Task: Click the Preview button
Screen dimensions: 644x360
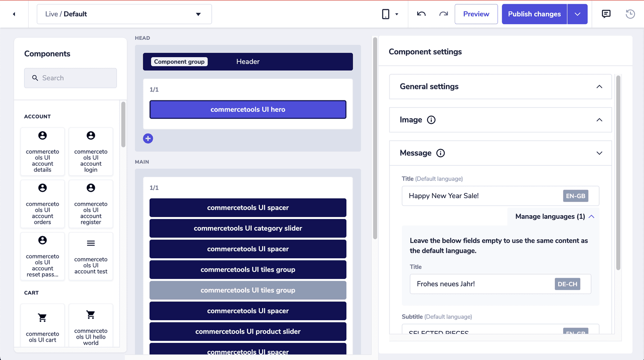Action: pos(476,14)
